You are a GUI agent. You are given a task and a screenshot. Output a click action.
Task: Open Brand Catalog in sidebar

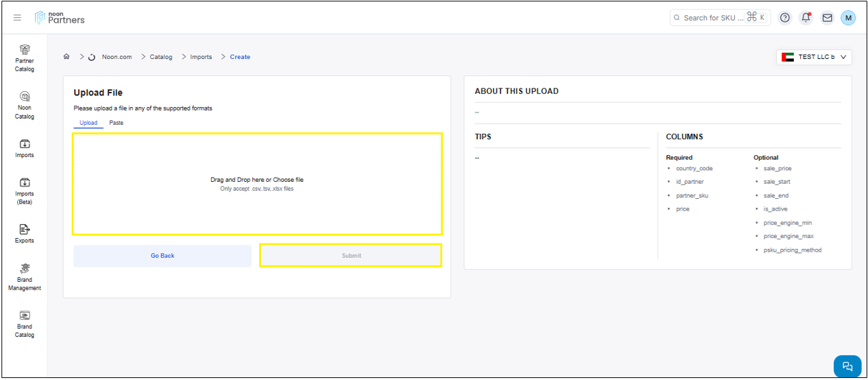(x=25, y=324)
